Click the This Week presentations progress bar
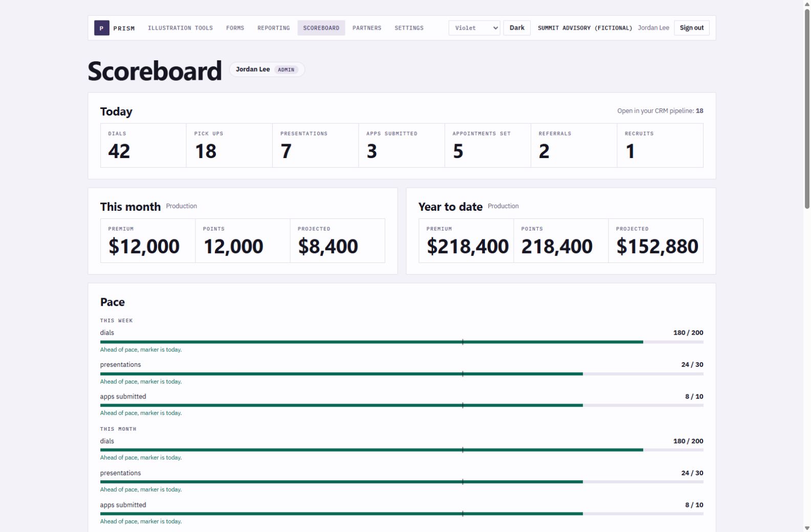811x532 pixels. [402, 374]
